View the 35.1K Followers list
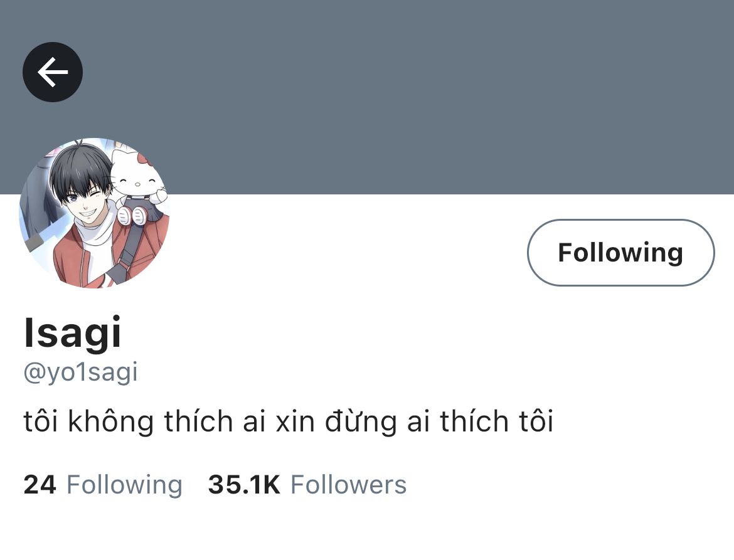734x560 pixels. 307,485
